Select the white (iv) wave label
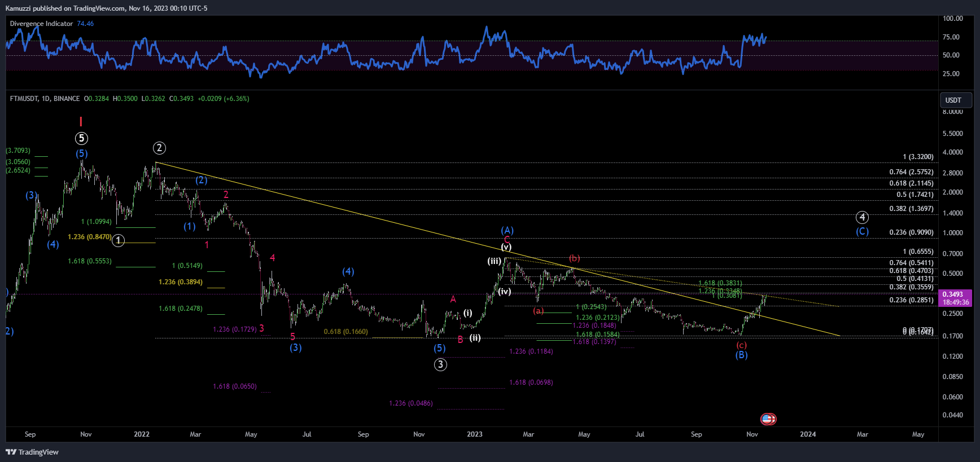Screen dimensions: 980x462 [x=504, y=292]
